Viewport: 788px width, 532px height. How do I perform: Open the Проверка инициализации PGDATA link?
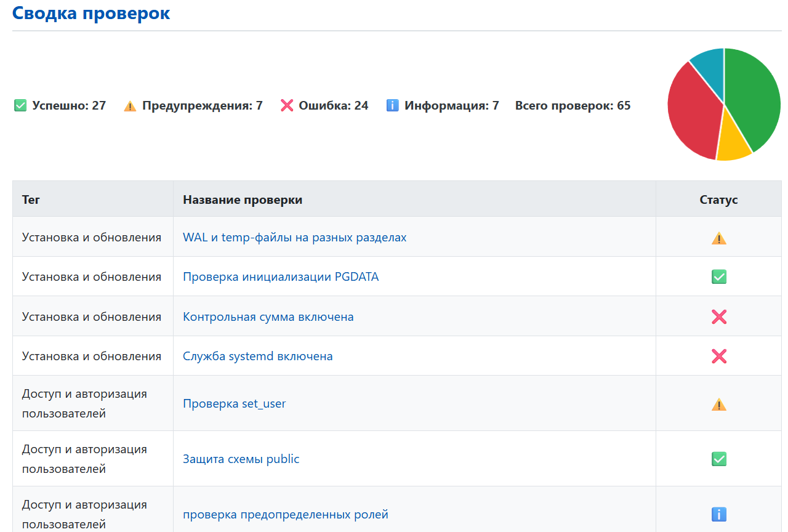point(281,276)
